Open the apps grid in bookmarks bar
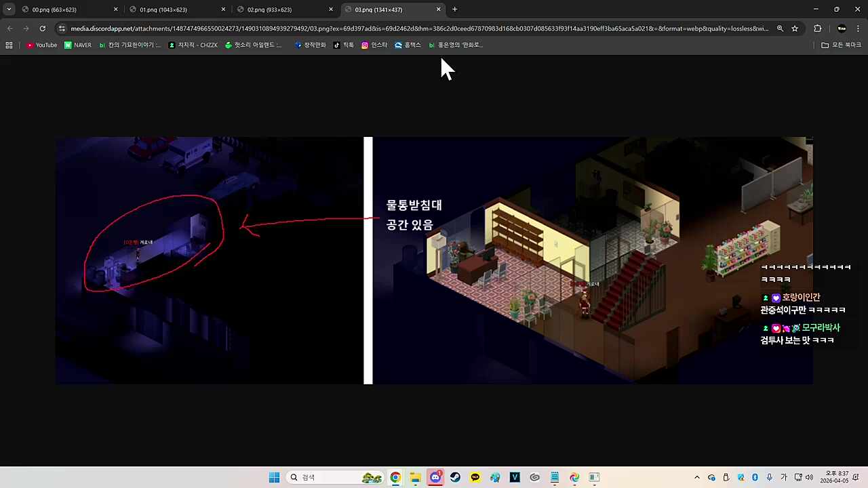868x488 pixels. (x=9, y=45)
